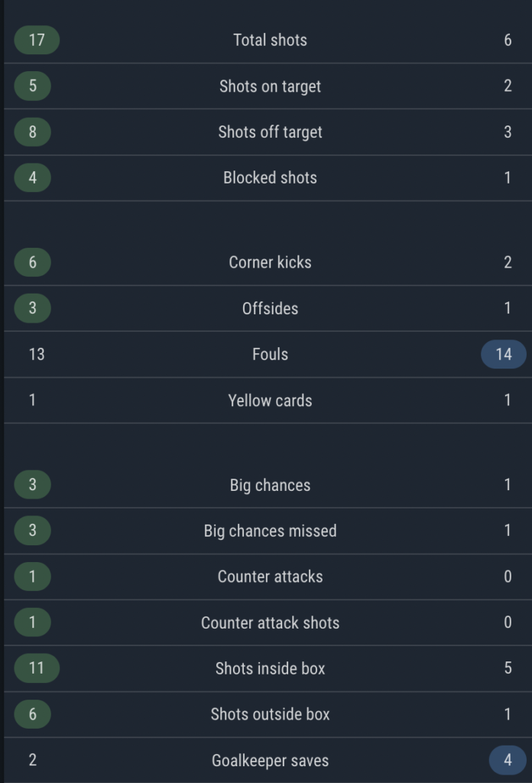Select the Big chances badge showing 3

(x=31, y=485)
